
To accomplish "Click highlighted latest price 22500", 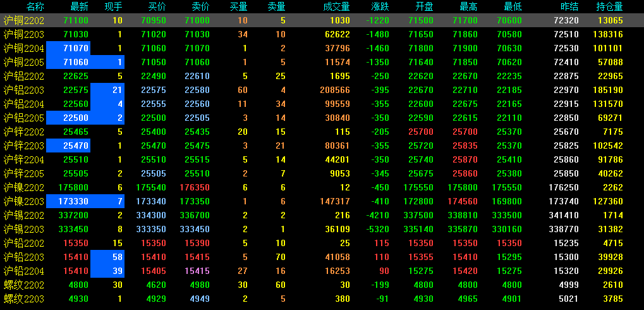I will [68, 118].
